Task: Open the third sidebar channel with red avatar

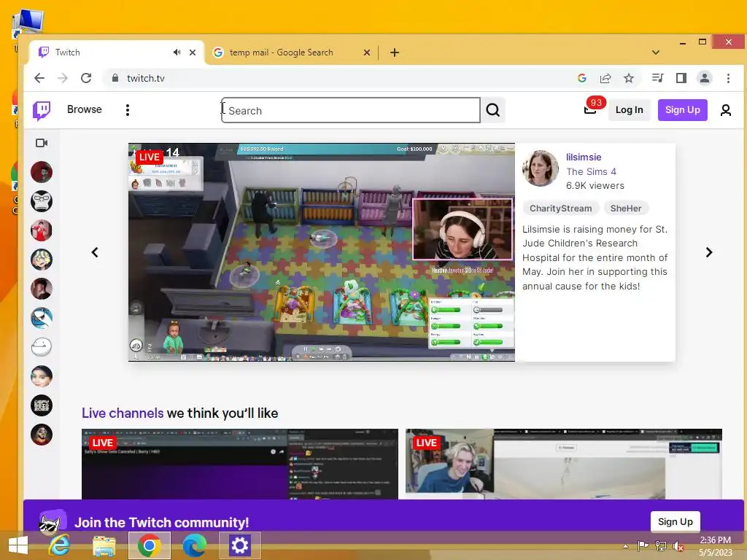Action: tap(42, 230)
